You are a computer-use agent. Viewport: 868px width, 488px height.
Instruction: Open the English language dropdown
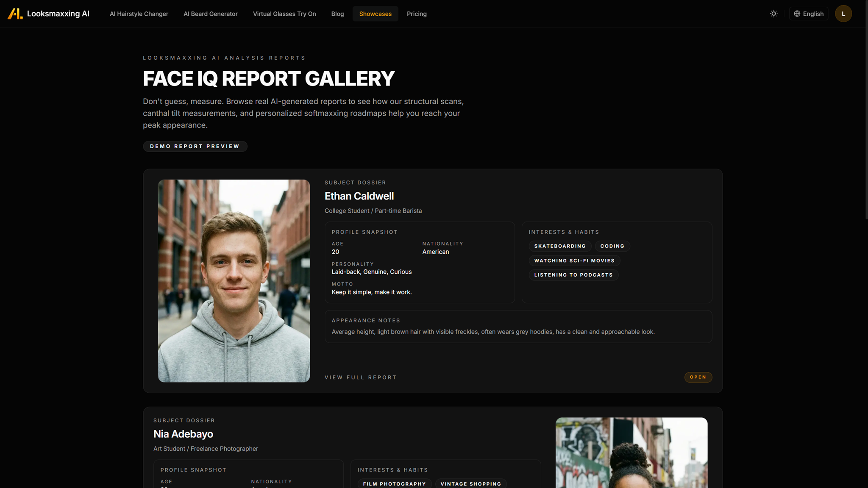coord(808,14)
